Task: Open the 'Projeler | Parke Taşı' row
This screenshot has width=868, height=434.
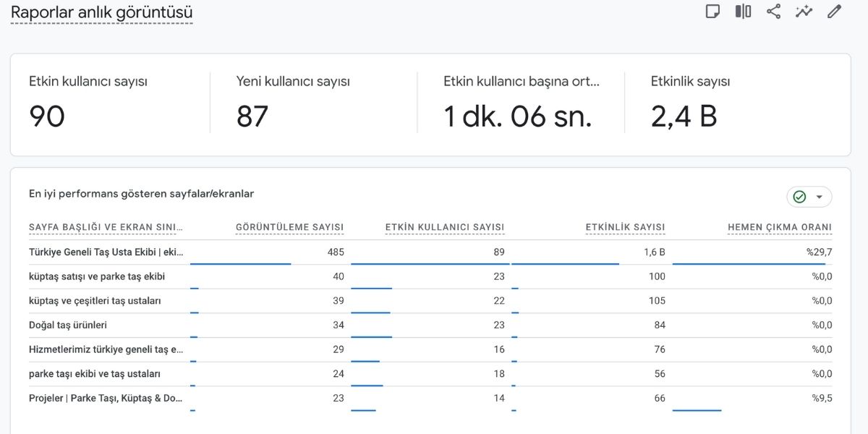Action: tap(106, 398)
